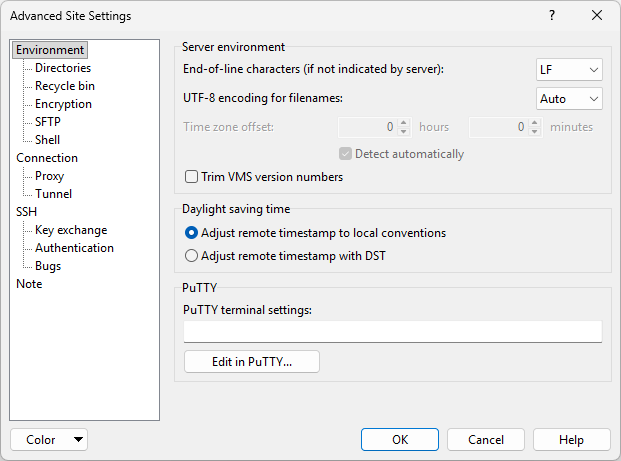Click the PuTTY terminal settings text field
The height and width of the screenshot is (461, 621).
[x=393, y=331]
